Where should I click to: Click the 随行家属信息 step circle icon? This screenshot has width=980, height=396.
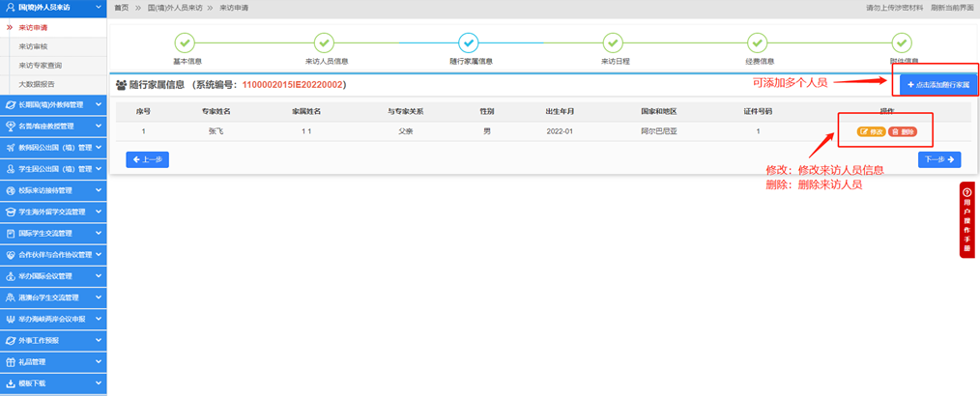pos(469,42)
